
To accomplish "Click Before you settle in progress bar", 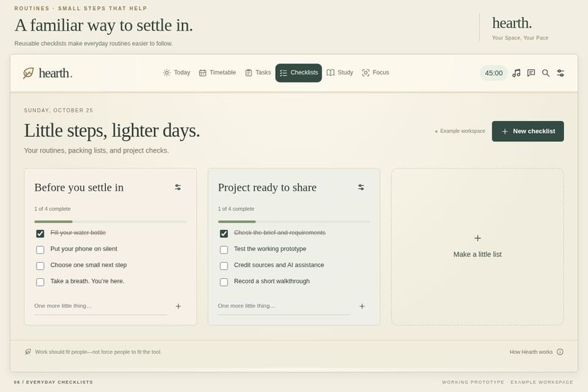I will (x=110, y=222).
